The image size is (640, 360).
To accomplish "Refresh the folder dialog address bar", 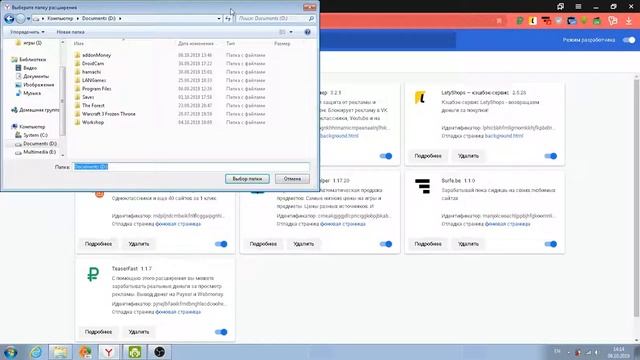I will tap(228, 18).
